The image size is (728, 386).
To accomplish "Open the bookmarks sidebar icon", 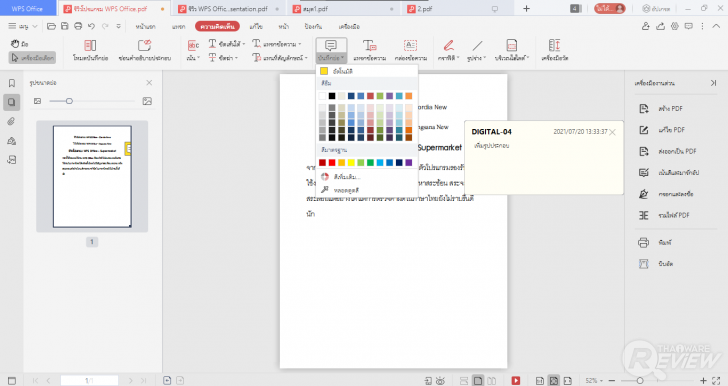I will (12, 83).
